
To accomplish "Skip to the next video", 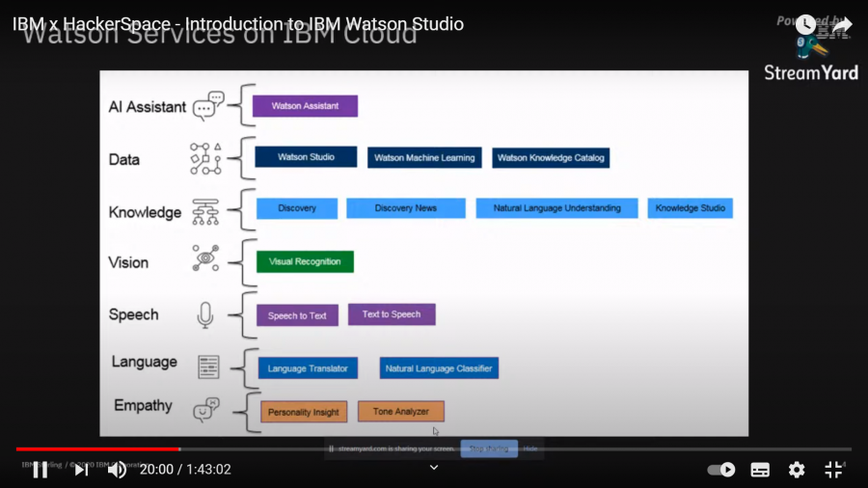I will pos(82,470).
